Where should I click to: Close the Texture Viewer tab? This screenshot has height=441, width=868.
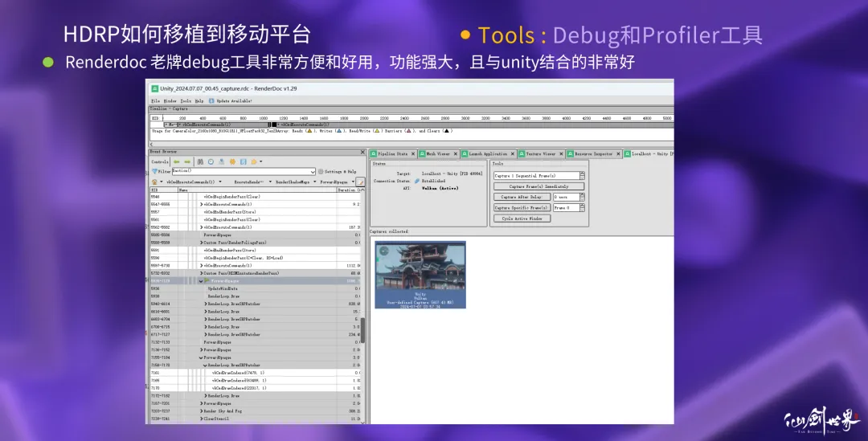click(x=561, y=153)
